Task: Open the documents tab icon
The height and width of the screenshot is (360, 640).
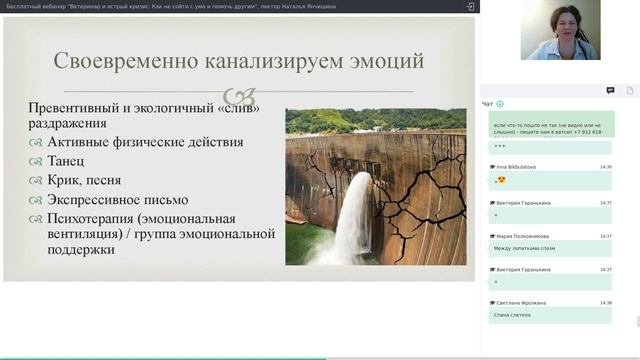Action: pos(630,91)
